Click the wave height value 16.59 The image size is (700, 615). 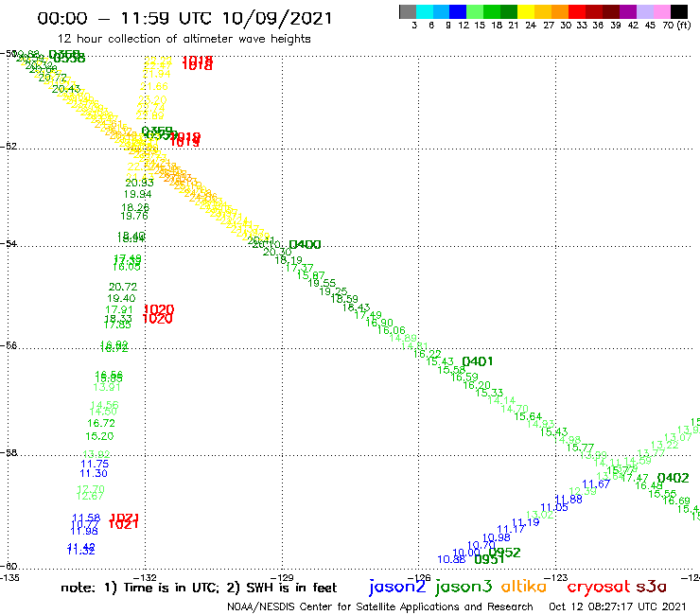click(464, 378)
